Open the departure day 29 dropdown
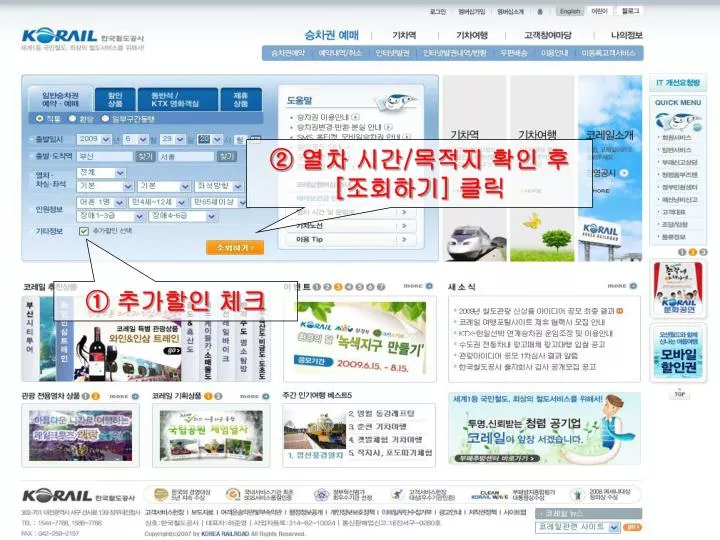This screenshot has width=720, height=540. click(173, 139)
